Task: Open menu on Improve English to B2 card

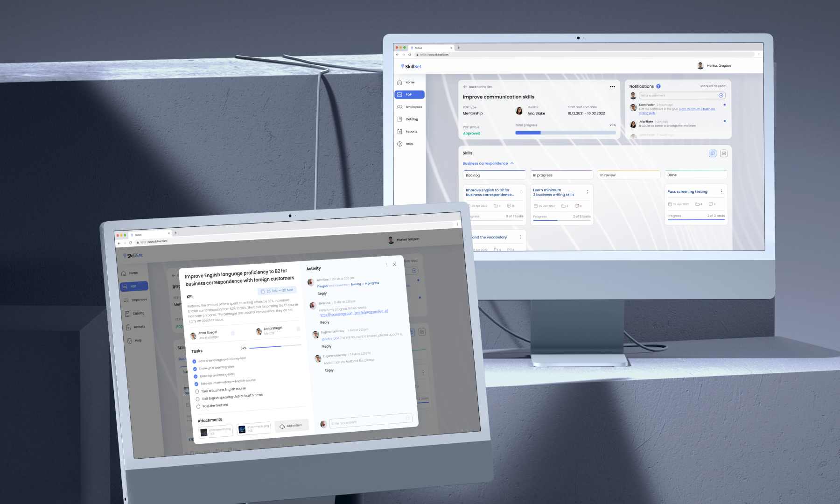Action: point(520,192)
